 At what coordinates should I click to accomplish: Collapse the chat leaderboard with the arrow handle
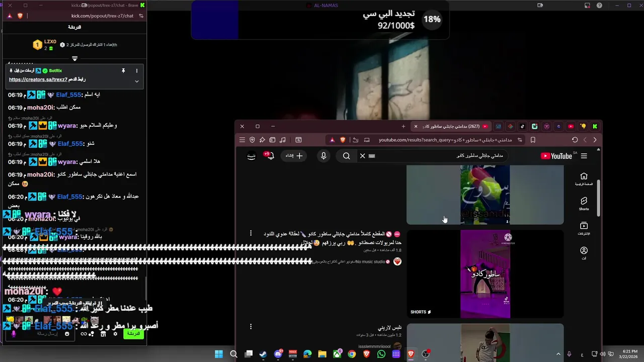point(74,58)
